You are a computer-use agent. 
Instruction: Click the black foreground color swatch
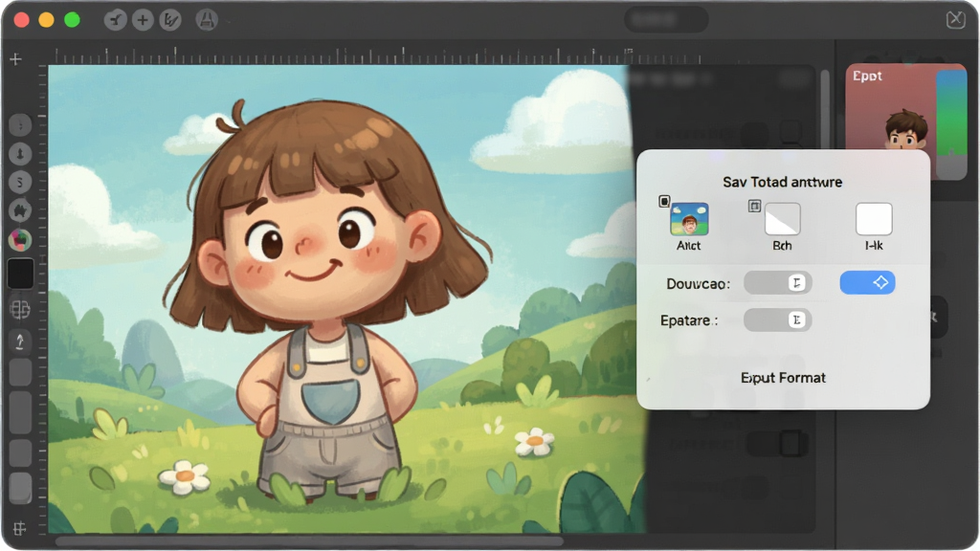click(x=20, y=274)
